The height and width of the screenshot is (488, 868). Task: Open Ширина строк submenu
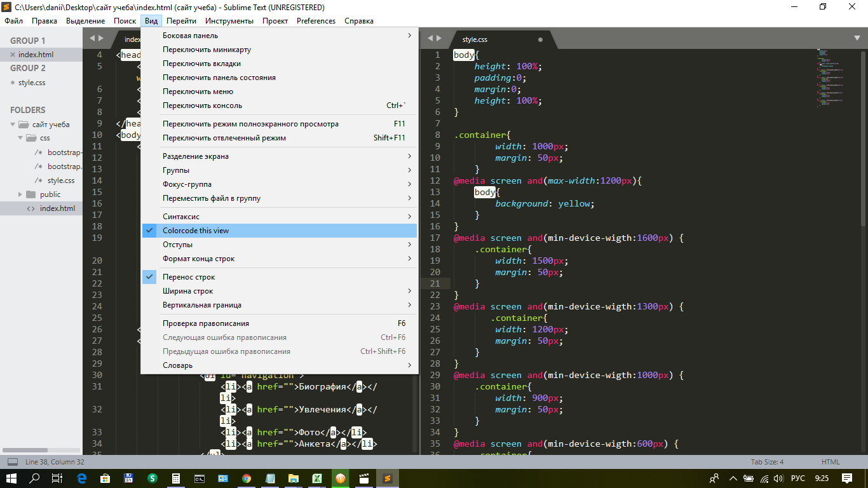(x=280, y=291)
